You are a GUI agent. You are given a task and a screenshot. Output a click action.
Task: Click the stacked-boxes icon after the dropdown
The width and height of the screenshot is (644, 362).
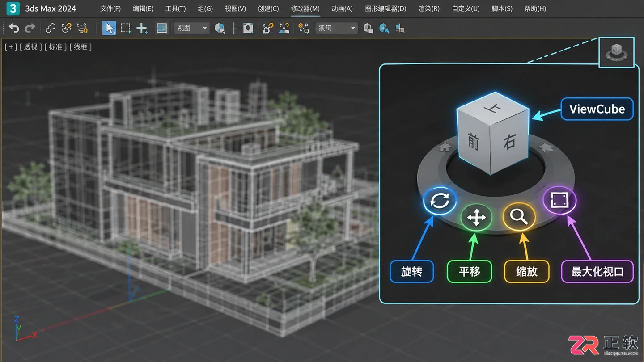[x=368, y=29]
